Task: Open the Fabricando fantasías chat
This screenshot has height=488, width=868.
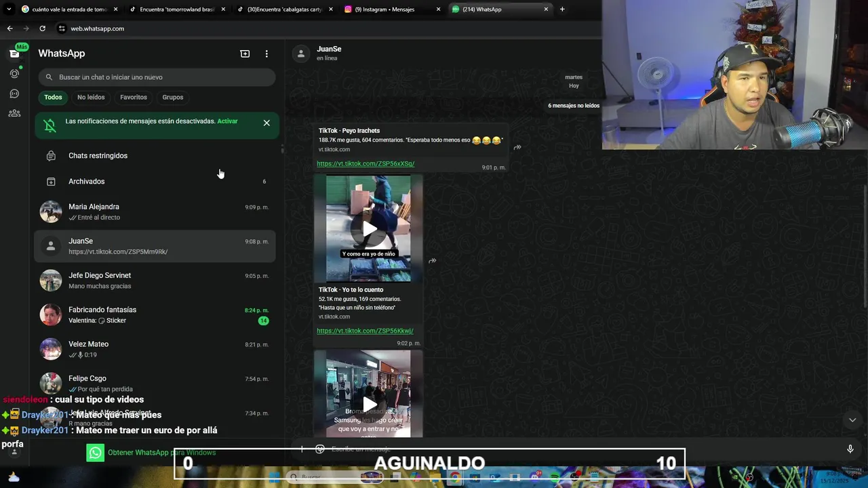Action: 155,315
